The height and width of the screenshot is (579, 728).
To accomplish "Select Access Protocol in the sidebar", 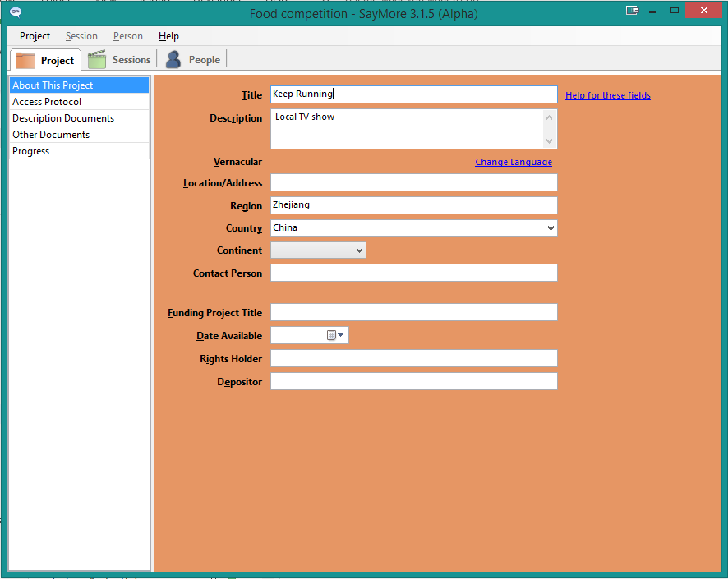I will [x=80, y=102].
